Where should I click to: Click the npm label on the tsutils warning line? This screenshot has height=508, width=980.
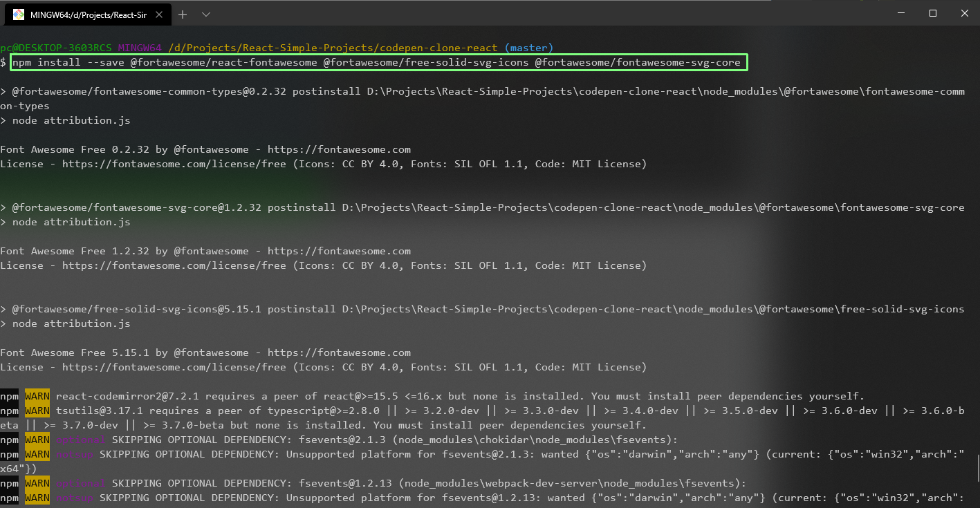[x=9, y=411]
